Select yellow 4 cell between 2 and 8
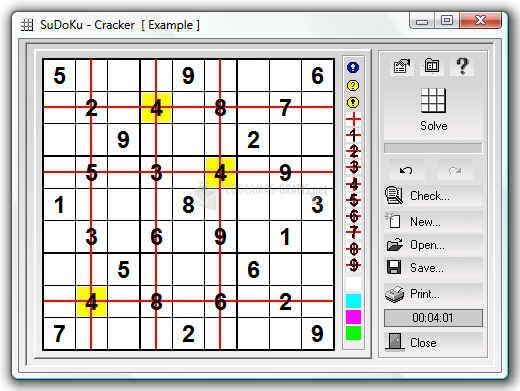 coord(156,108)
